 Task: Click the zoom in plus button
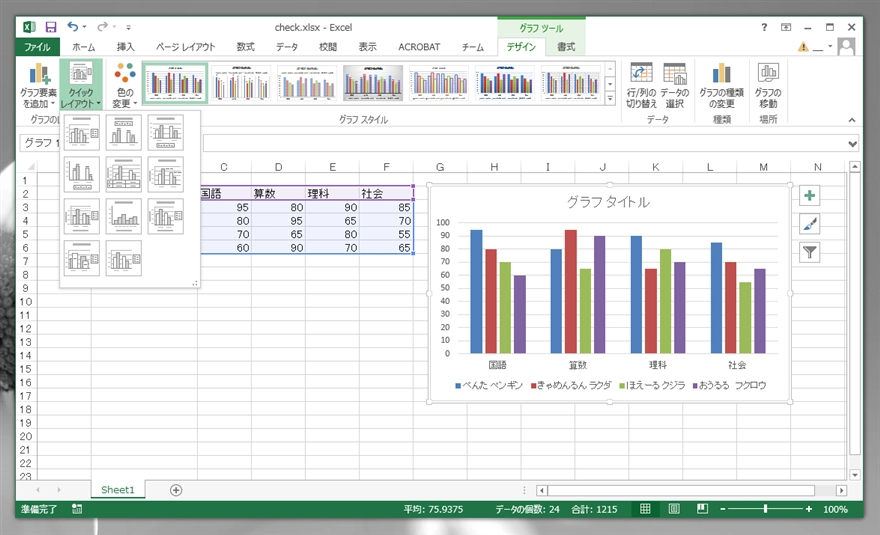coord(809,509)
